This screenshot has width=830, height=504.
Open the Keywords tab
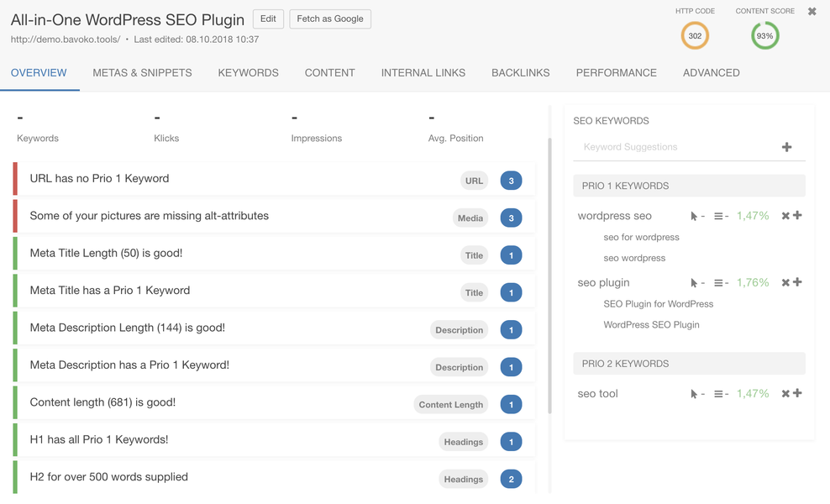(249, 73)
